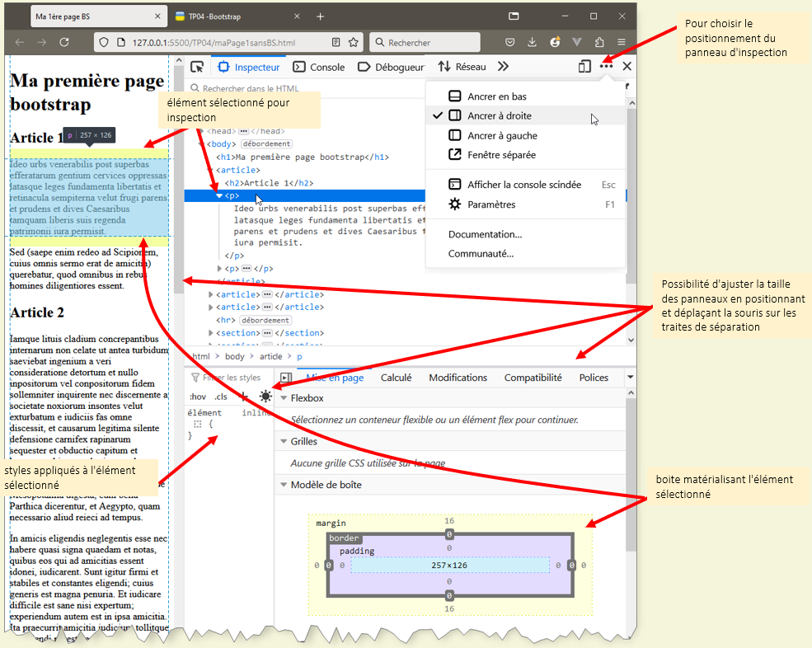
Task: Toggle light color scheme simulation sun icon
Action: click(265, 397)
